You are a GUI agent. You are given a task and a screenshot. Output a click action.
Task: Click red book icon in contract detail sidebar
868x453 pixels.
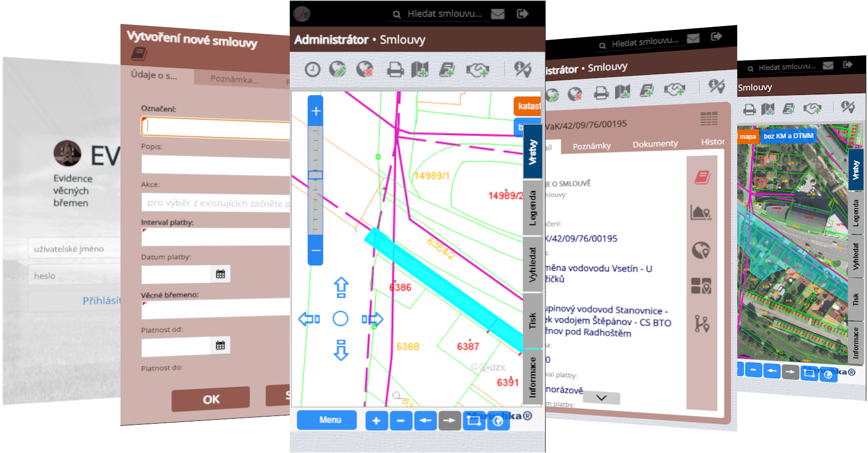coord(703,177)
